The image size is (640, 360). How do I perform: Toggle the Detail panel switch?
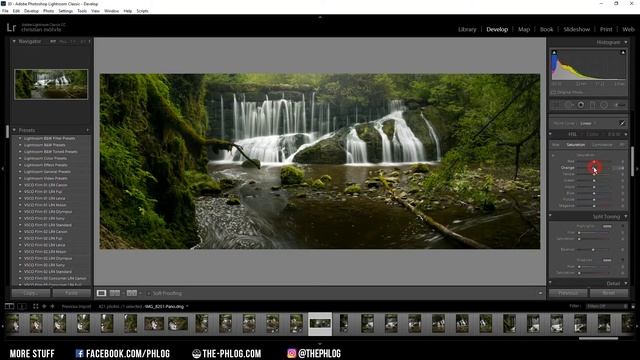pos(550,283)
